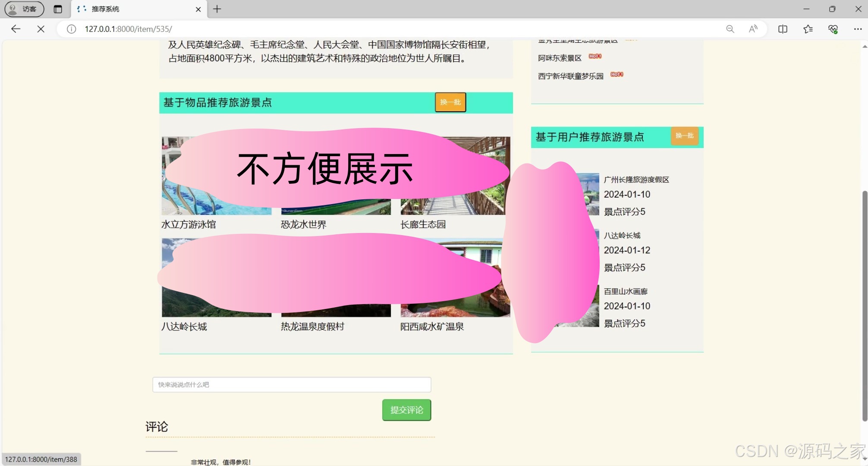Screen dimensions: 868x466
Task: Click the Read aloud icon in the toolbar
Action: tap(753, 29)
